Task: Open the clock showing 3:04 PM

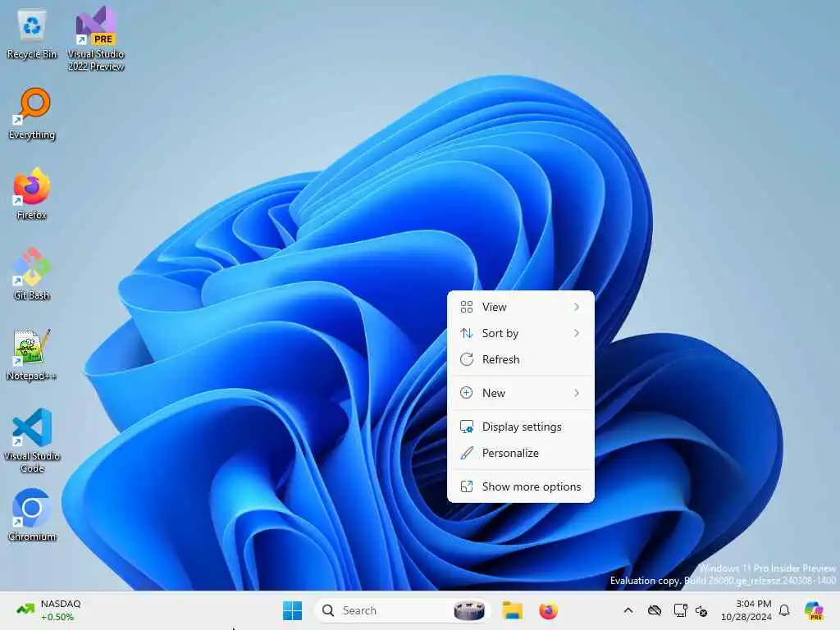Action: [746, 610]
